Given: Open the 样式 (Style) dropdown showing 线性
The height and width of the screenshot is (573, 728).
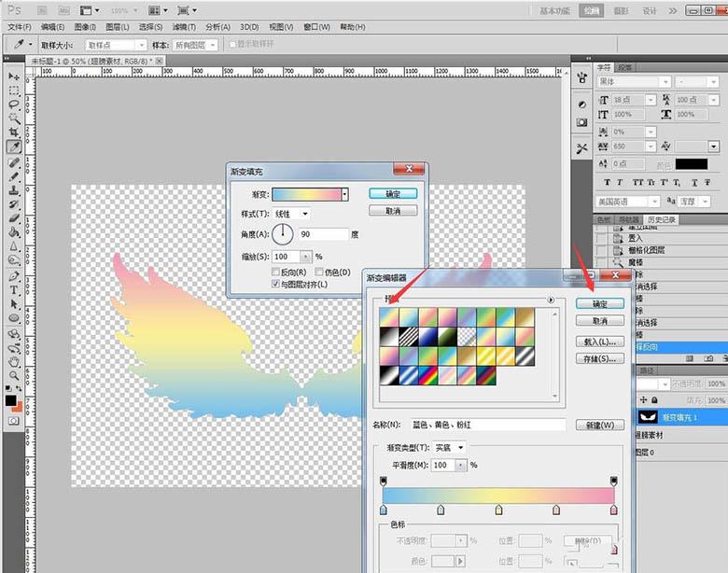Looking at the screenshot, I should 292,214.
